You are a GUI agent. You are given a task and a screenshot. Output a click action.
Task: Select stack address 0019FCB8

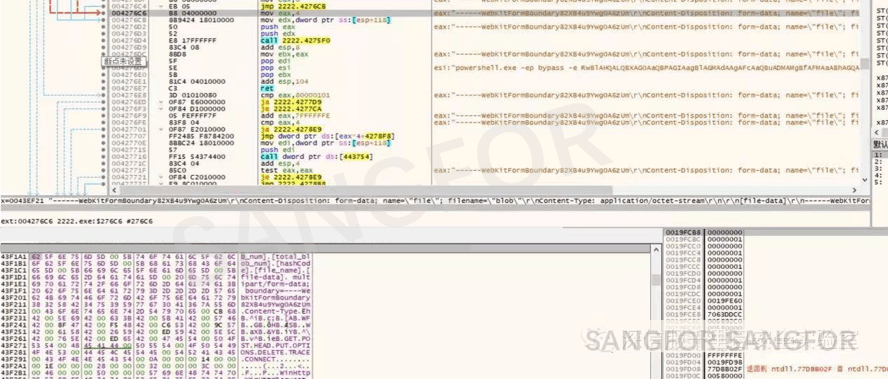[683, 232]
